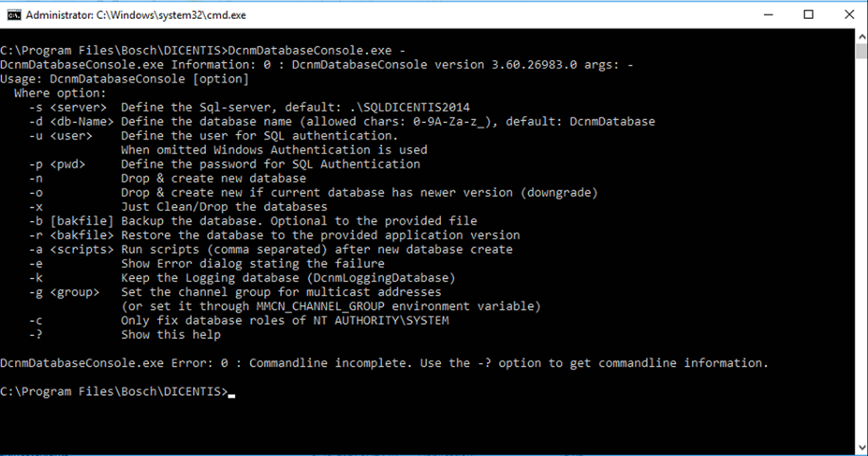The height and width of the screenshot is (456, 868).
Task: Click the "-d <db-Name>" option text
Action: (x=71, y=121)
